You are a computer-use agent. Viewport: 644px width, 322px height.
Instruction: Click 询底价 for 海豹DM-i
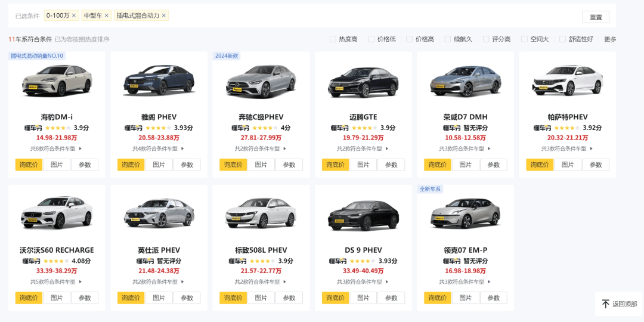[29, 165]
